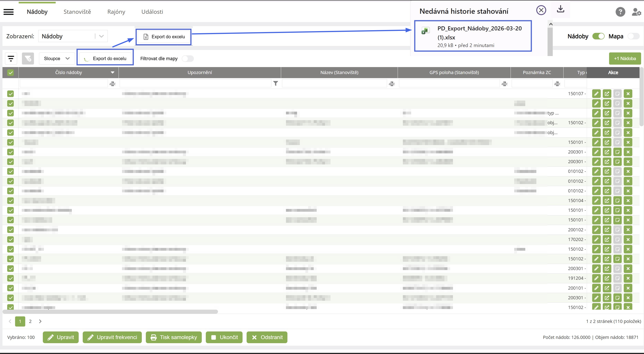Click the Upozornění column funnel filter icon
This screenshot has width=644, height=354.
tap(276, 83)
